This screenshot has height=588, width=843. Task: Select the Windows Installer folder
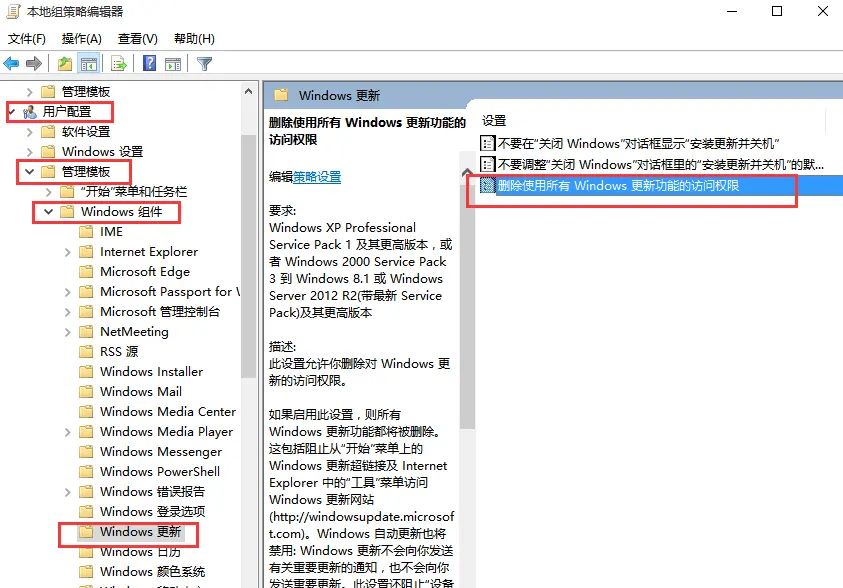pos(152,371)
